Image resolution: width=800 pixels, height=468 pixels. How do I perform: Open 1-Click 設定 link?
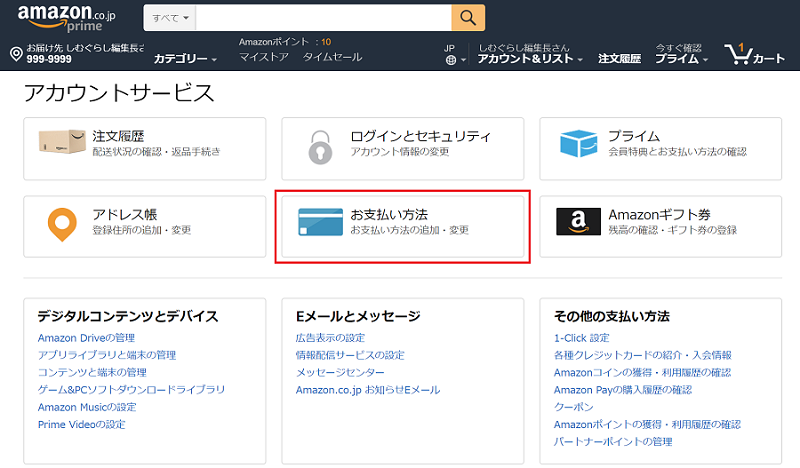tap(582, 338)
